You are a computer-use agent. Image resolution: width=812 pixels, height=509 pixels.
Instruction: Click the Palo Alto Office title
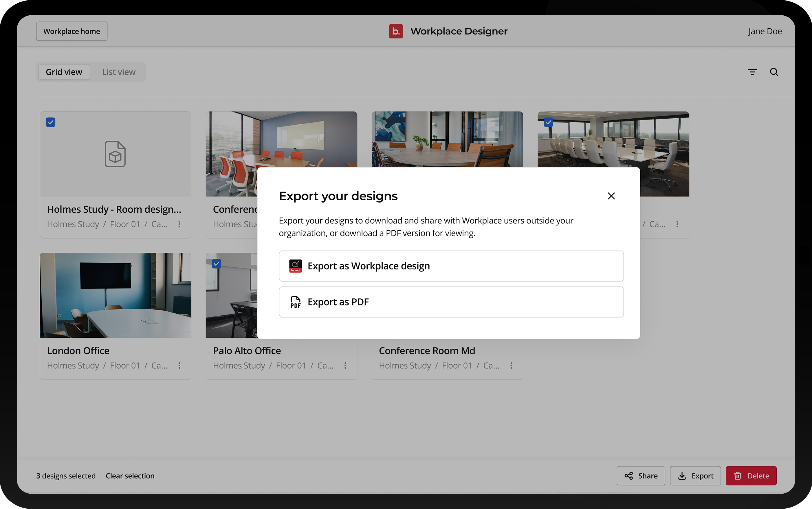coord(247,351)
